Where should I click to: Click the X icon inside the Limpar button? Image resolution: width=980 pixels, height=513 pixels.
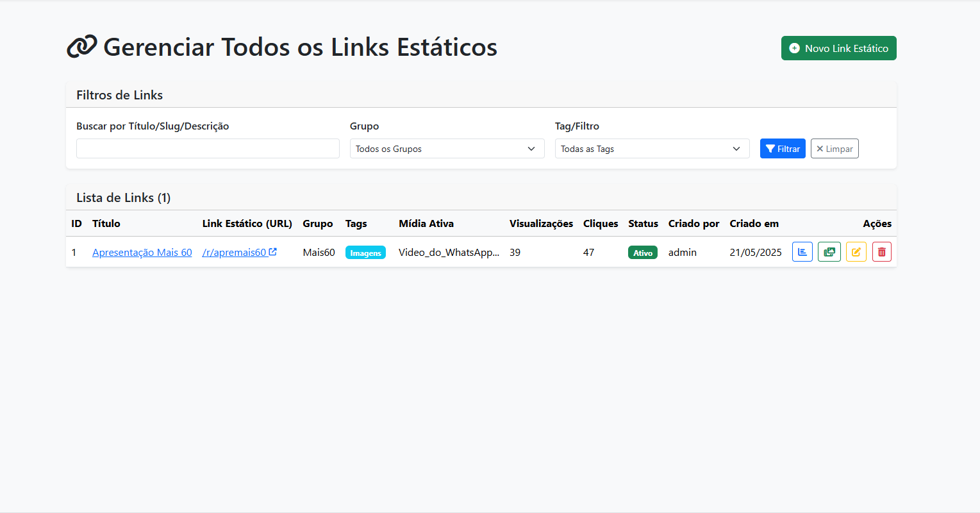819,148
